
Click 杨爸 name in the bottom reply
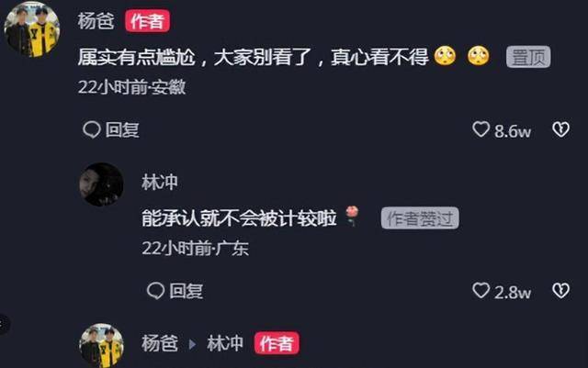point(160,343)
